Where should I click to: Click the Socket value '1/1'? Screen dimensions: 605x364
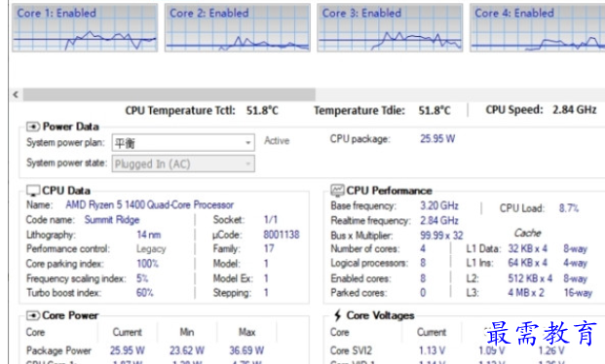pos(271,219)
